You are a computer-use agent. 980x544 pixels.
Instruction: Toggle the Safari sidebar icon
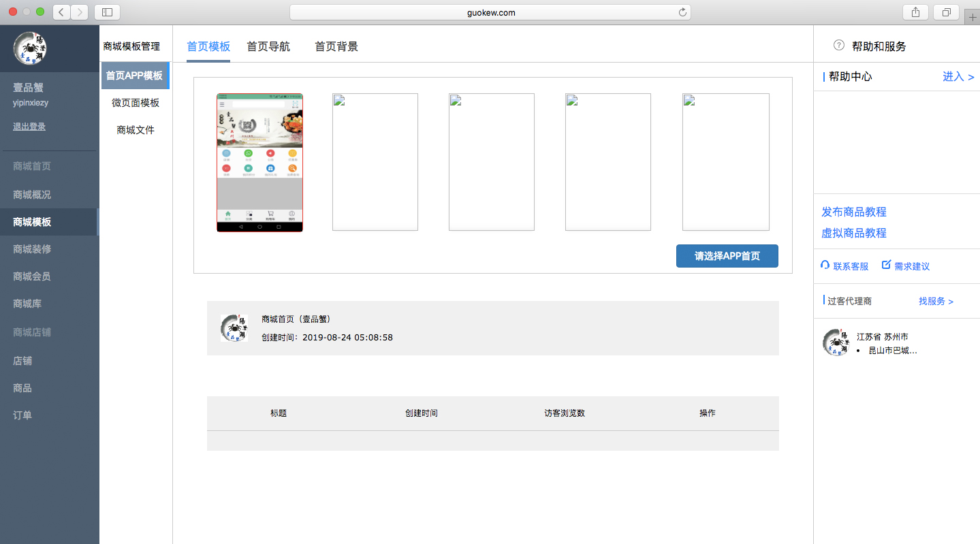click(107, 12)
